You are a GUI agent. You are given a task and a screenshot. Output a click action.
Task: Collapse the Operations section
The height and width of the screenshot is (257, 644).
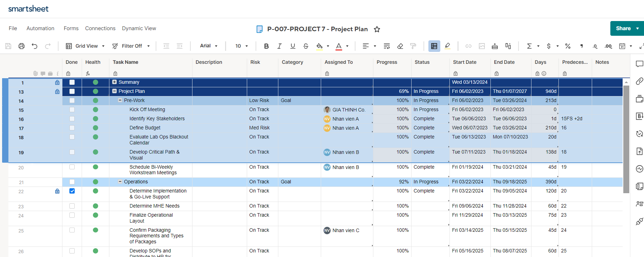tap(120, 182)
